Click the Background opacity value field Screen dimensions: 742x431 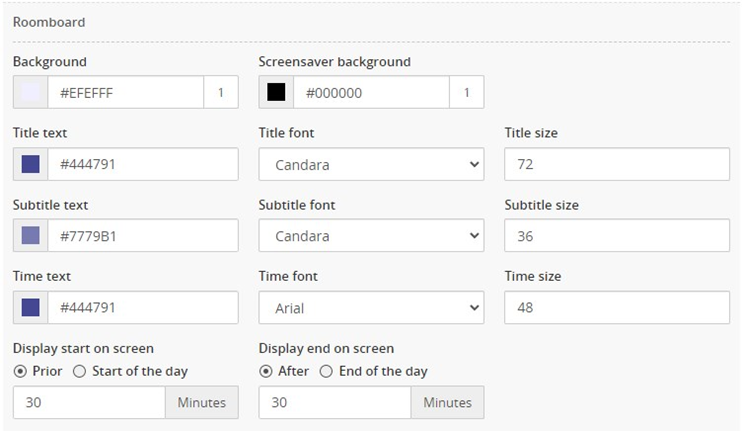tap(221, 92)
